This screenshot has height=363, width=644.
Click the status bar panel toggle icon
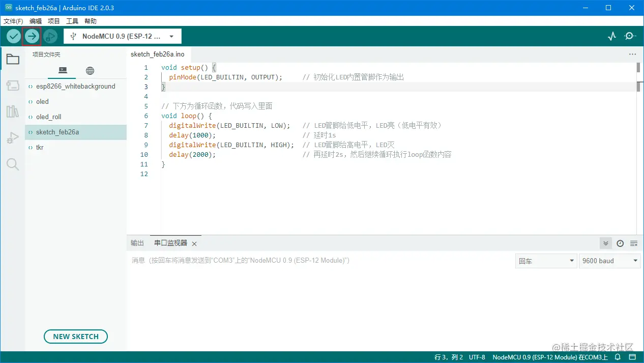pos(632,357)
